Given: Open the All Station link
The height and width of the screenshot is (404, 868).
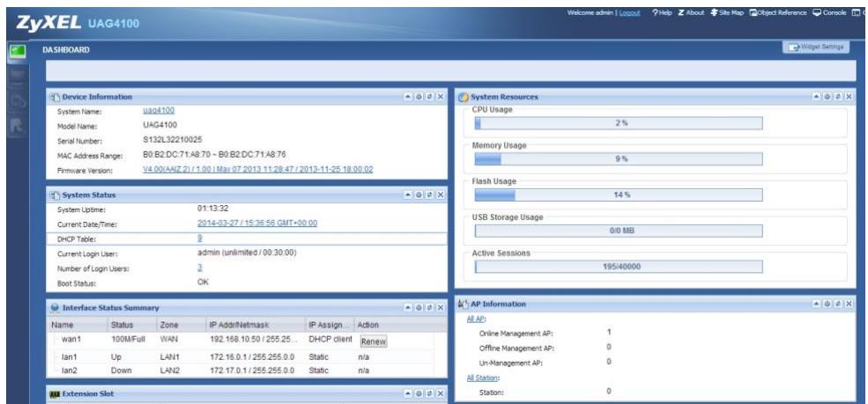Looking at the screenshot, I should coord(483,378).
